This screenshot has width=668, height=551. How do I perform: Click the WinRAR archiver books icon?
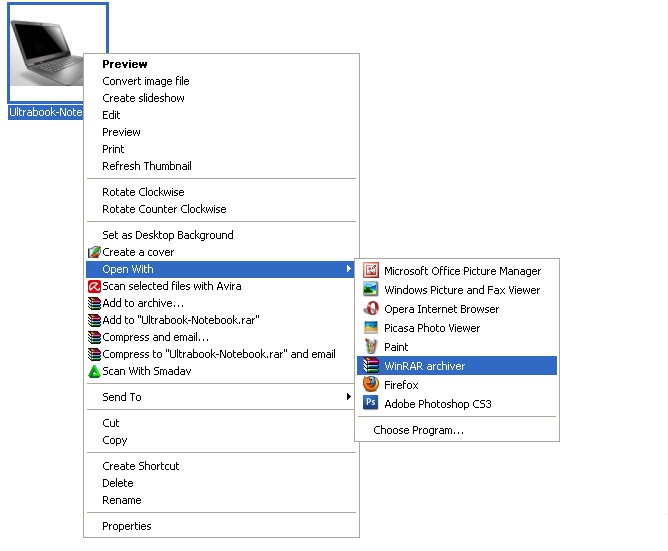point(371,366)
